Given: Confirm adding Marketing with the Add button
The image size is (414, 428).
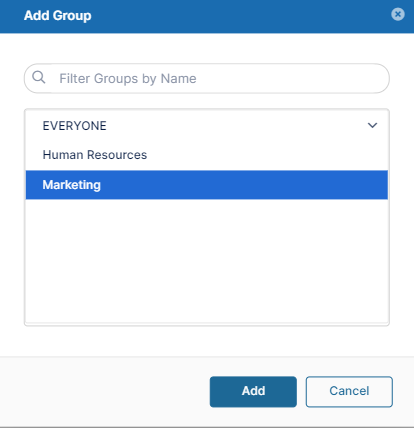Looking at the screenshot, I should click(253, 392).
